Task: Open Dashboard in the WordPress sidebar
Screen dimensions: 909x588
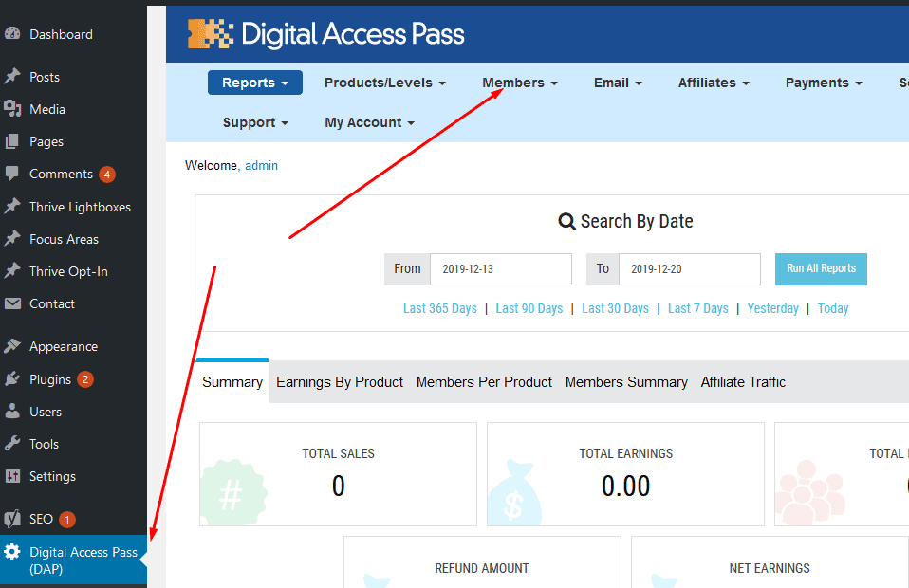Action: (x=61, y=34)
